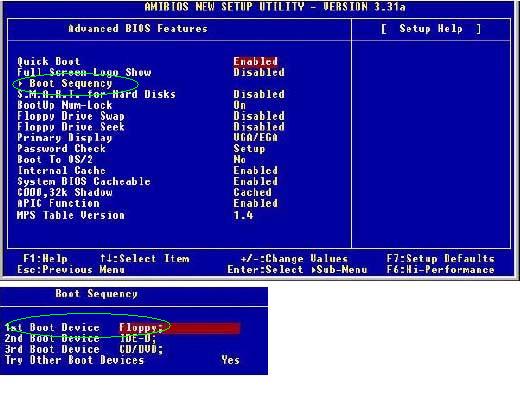Select the Floppy Drive Seek label
Viewport: 520px width, 400px height.
[x=71, y=127]
